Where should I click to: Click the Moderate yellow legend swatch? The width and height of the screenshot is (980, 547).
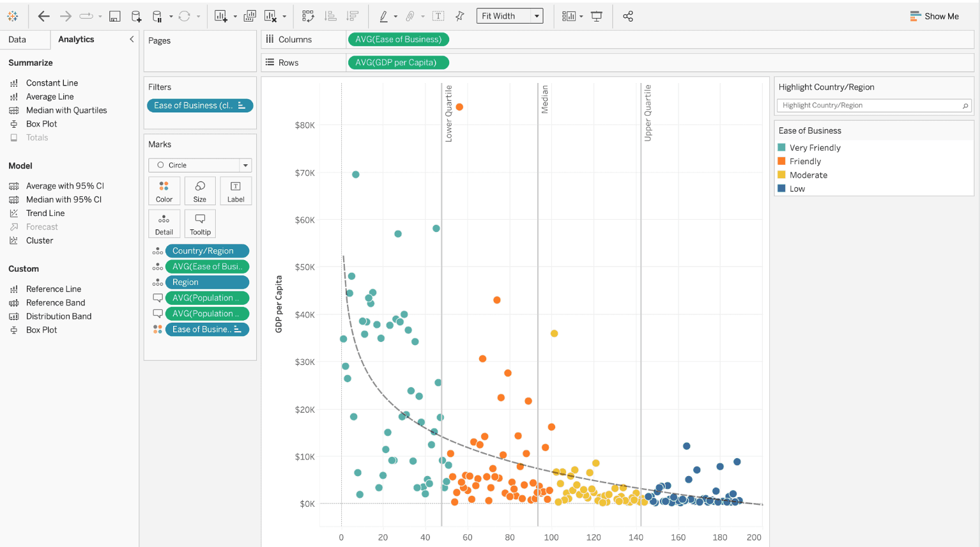pos(781,175)
